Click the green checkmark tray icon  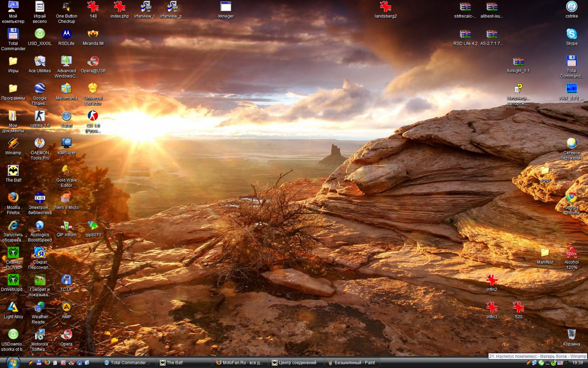coord(541,362)
